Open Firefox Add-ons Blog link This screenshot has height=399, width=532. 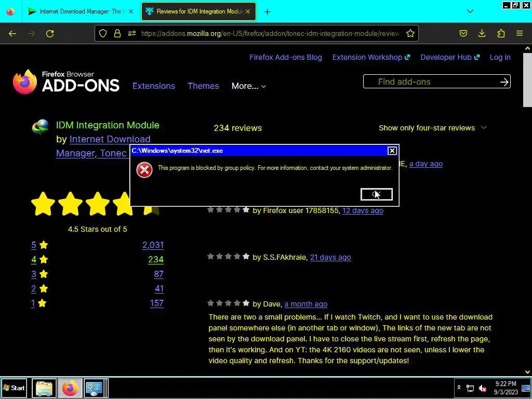(x=286, y=57)
